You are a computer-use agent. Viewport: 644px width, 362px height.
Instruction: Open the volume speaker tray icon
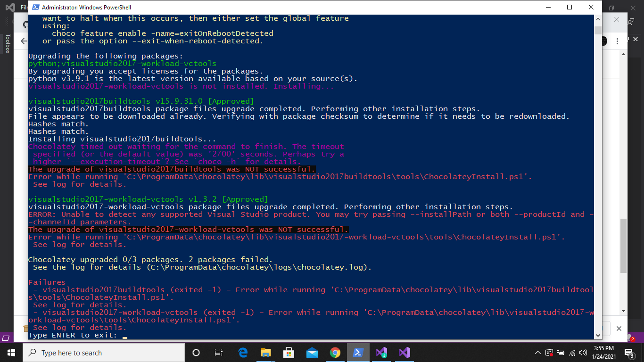pyautogui.click(x=584, y=353)
